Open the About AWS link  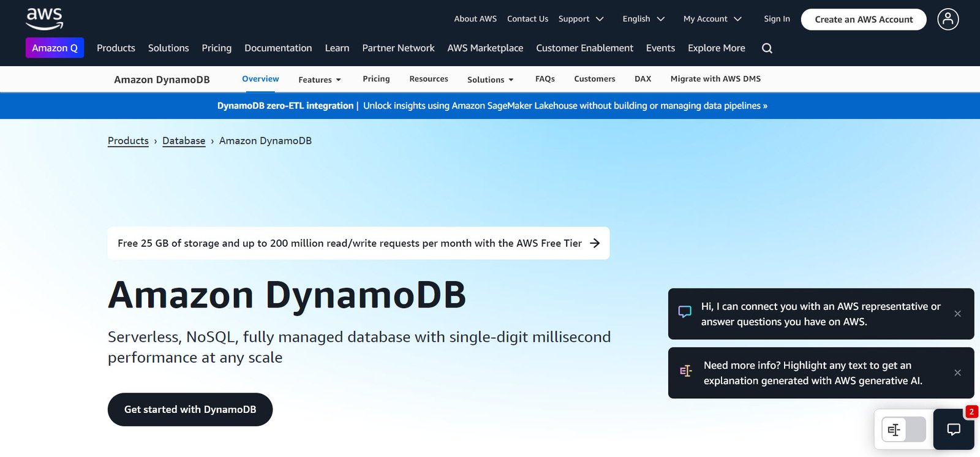click(x=475, y=19)
